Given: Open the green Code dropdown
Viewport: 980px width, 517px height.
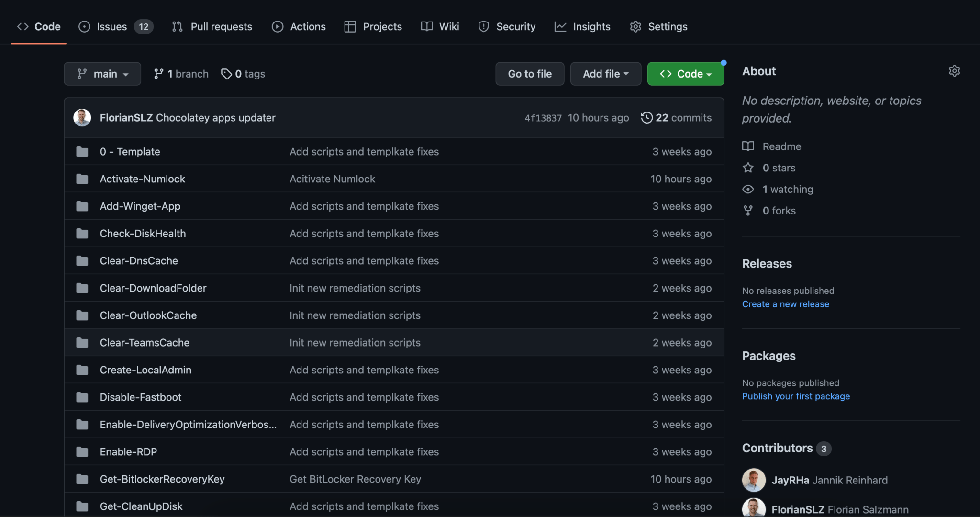Looking at the screenshot, I should (x=685, y=73).
